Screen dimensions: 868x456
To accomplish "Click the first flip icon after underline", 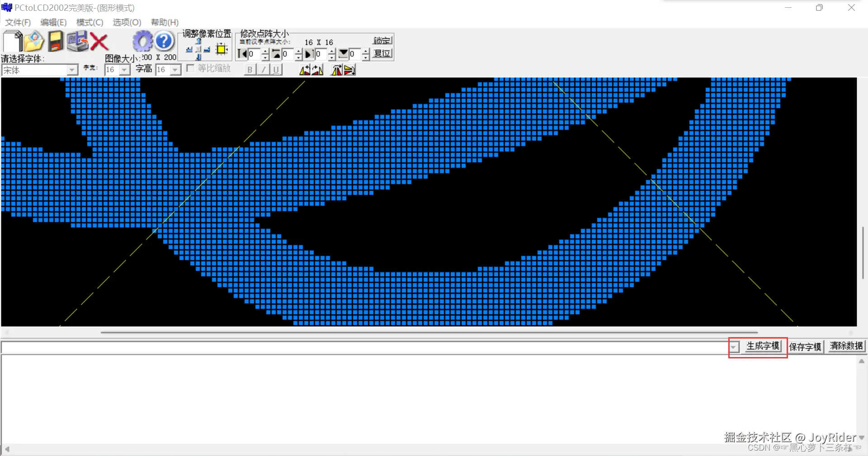I will tap(305, 70).
